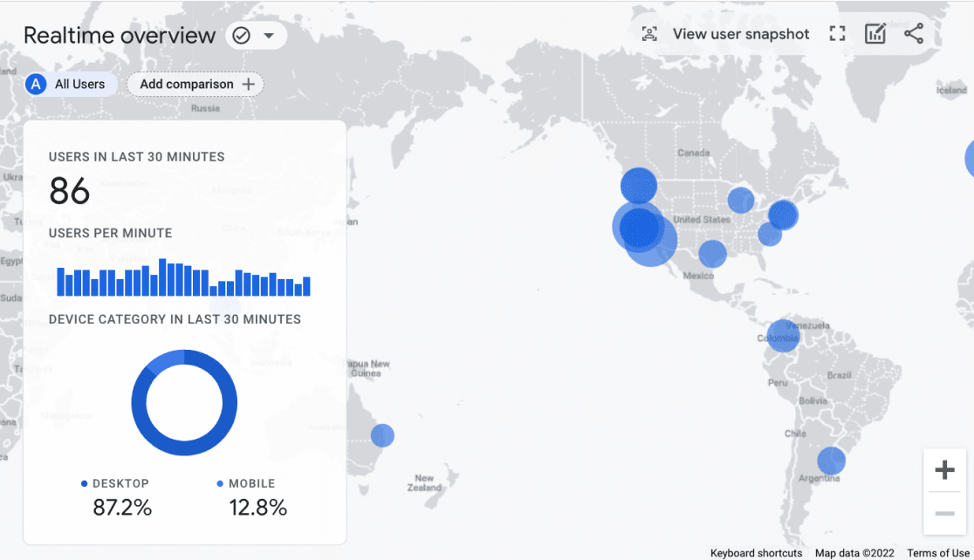Open the customize report chart icon
Screen dimensions: 974x560
pyautogui.click(x=875, y=34)
